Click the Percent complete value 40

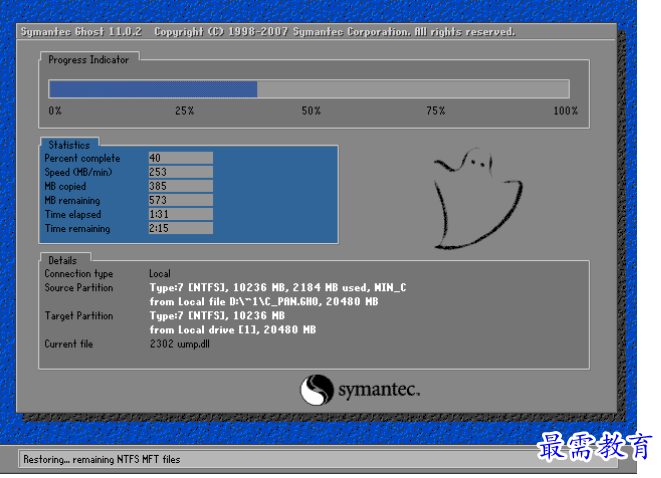[180, 158]
